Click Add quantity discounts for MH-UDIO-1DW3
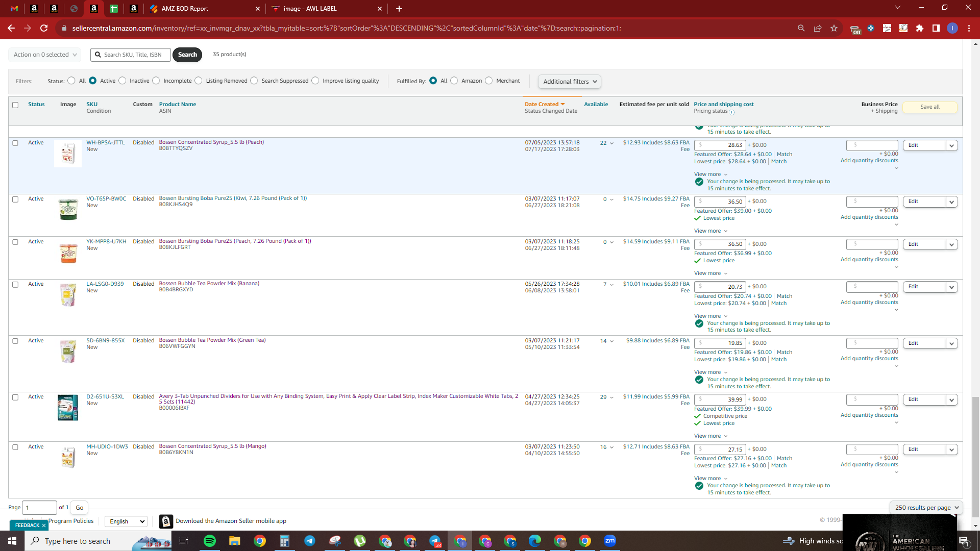Image resolution: width=980 pixels, height=551 pixels. click(x=869, y=465)
